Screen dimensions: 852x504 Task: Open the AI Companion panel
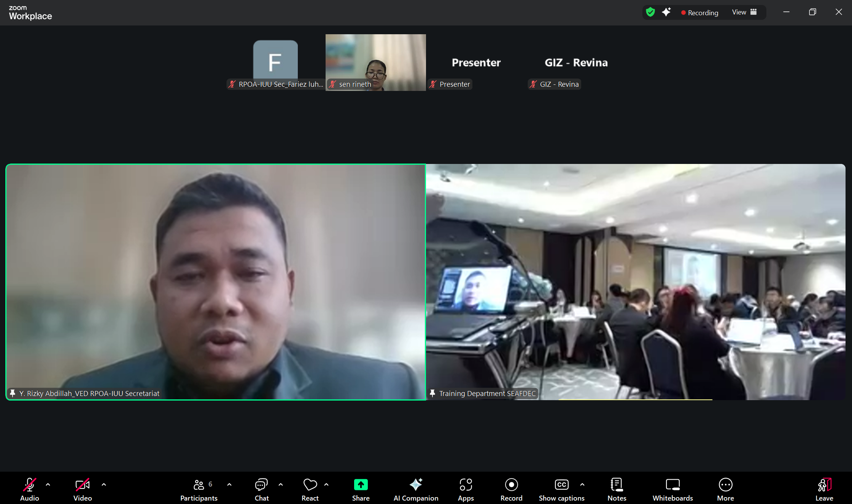coord(416,489)
